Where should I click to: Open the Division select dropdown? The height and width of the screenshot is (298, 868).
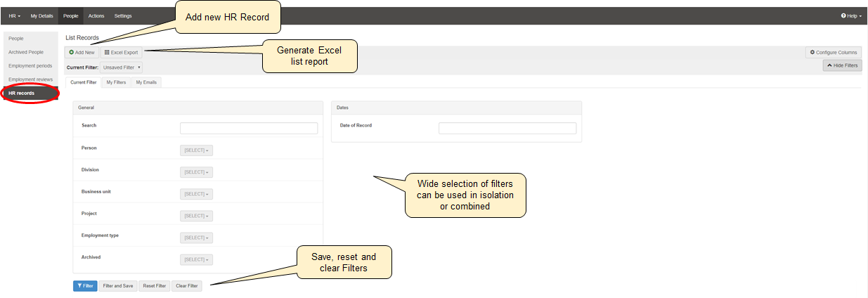196,172
